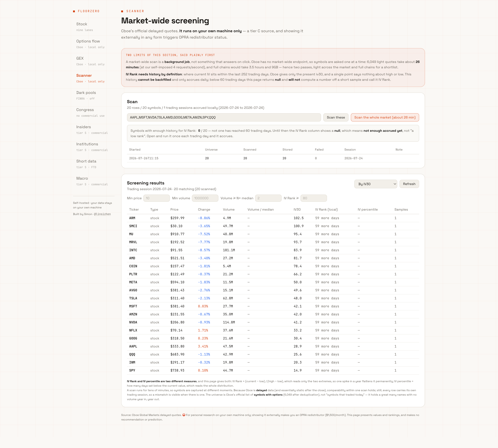The image size is (498, 448).
Task: Select the PLTR ticker
Action: (x=133, y=274)
